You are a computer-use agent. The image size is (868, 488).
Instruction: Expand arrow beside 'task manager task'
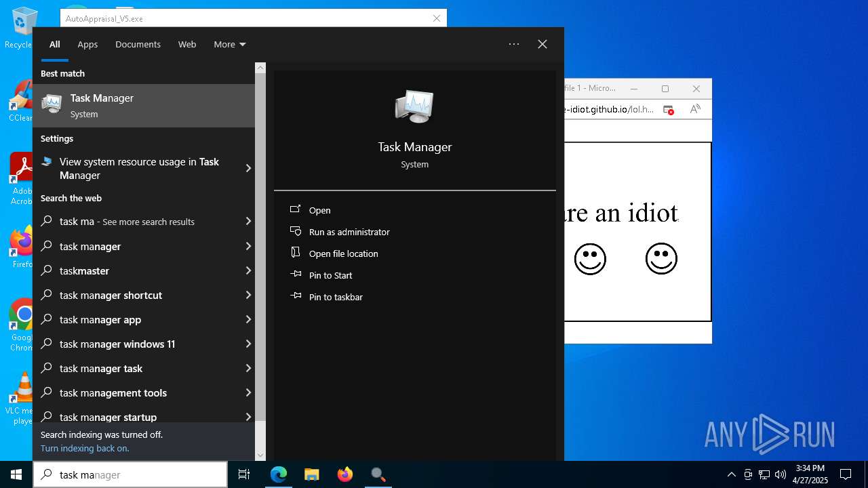click(248, 368)
